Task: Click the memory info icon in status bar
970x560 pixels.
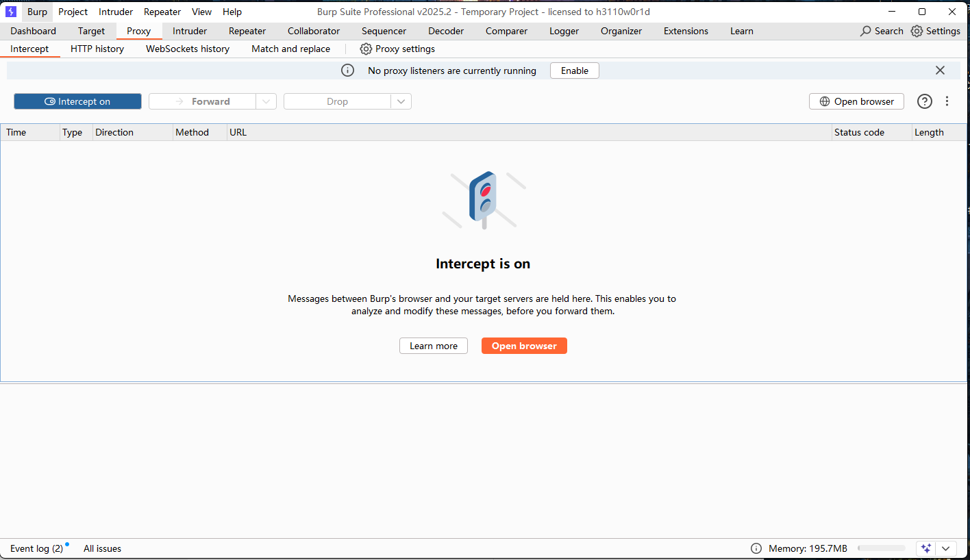Action: 756,548
